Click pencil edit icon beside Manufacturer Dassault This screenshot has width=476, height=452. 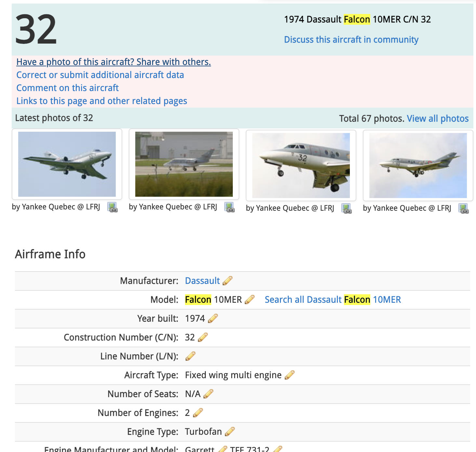click(227, 281)
